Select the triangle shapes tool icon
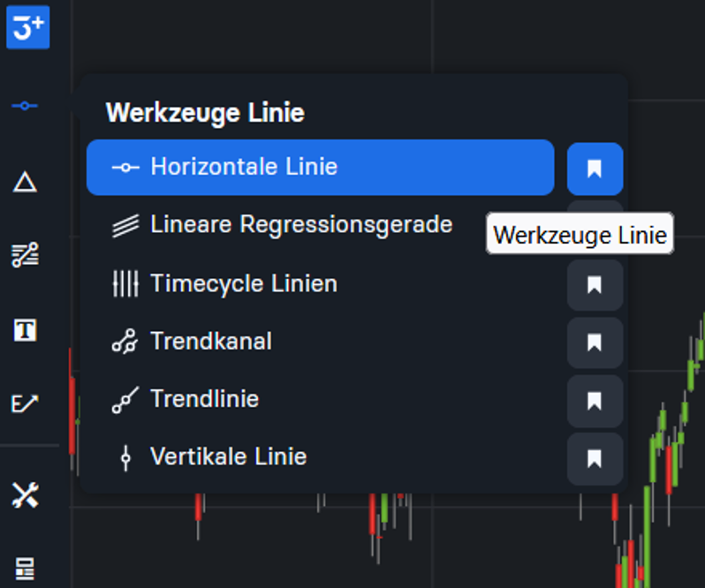 (x=25, y=182)
